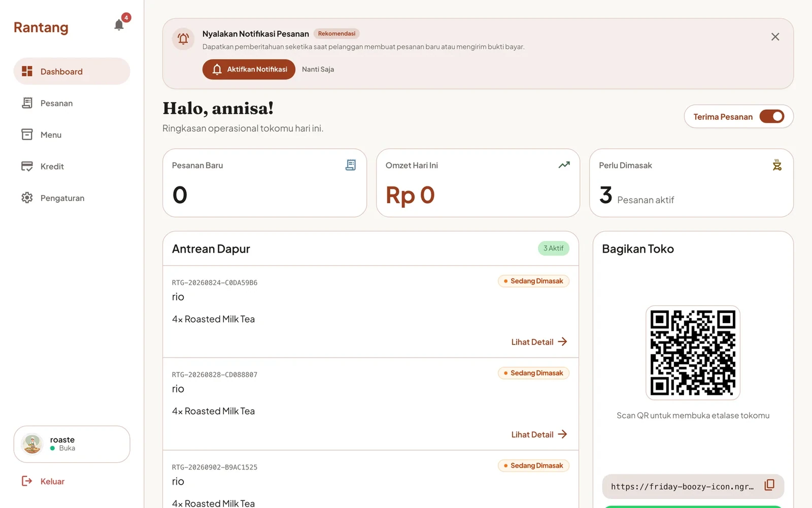
Task: Go to Dashboard menu item
Action: click(72, 72)
